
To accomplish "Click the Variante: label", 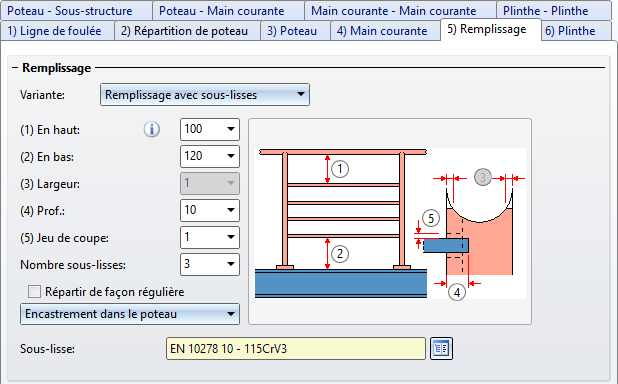I will (x=43, y=95).
